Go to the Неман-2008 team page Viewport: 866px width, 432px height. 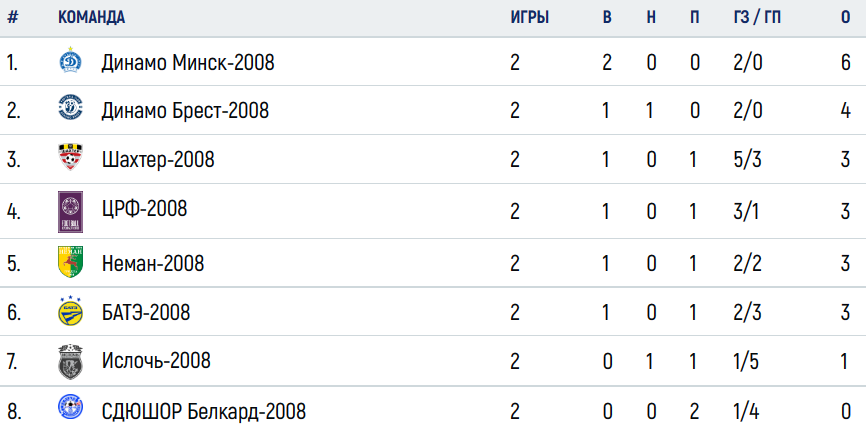pos(153,263)
